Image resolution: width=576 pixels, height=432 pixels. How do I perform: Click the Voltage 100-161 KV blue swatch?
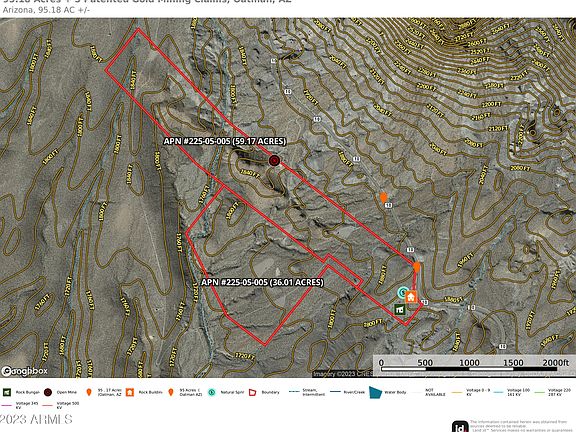click(x=498, y=392)
